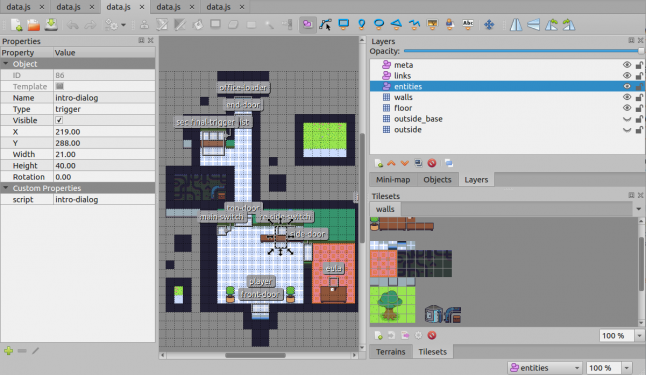
Task: Toggle the lock of meta layer
Action: pyautogui.click(x=639, y=65)
